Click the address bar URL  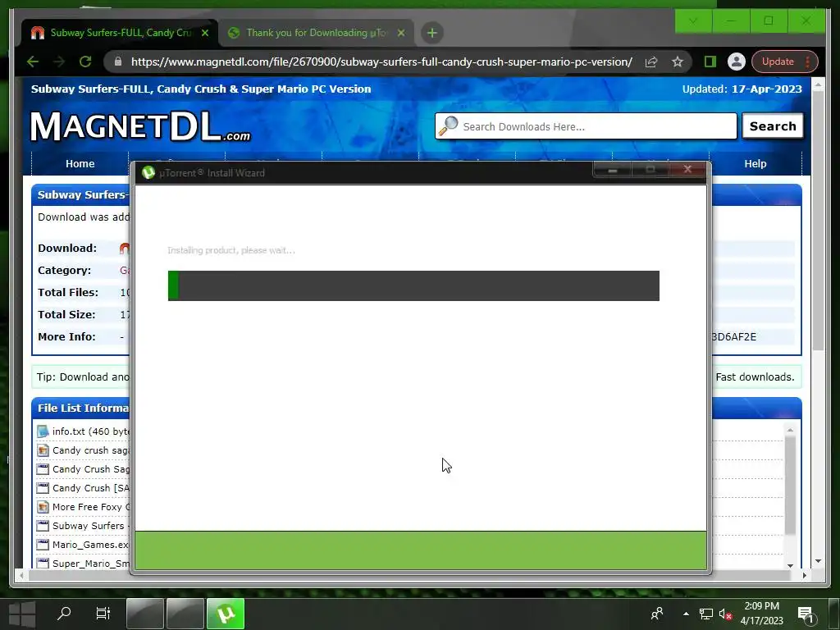pos(381,62)
